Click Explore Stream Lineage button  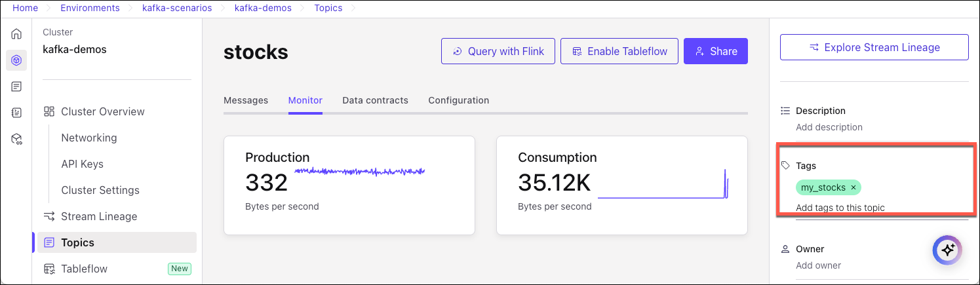click(x=874, y=47)
